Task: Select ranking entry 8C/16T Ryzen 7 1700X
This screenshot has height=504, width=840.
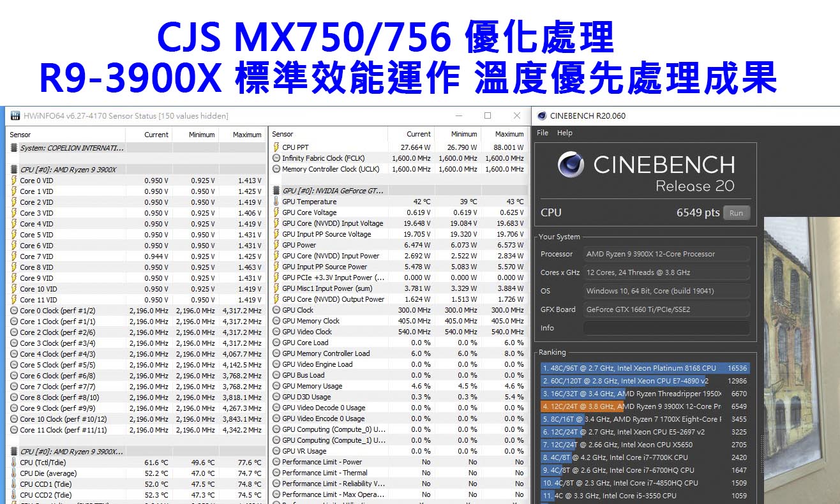Action: tap(645, 419)
